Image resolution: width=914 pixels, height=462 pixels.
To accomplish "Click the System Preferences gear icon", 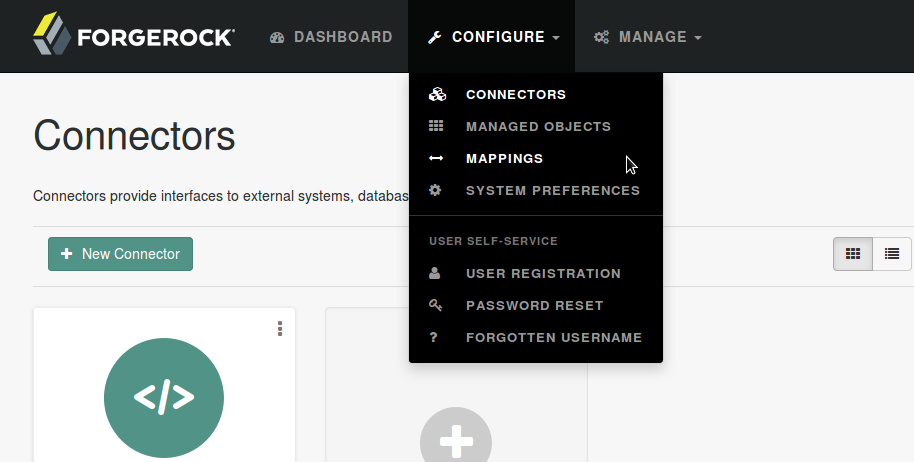I will pos(435,190).
